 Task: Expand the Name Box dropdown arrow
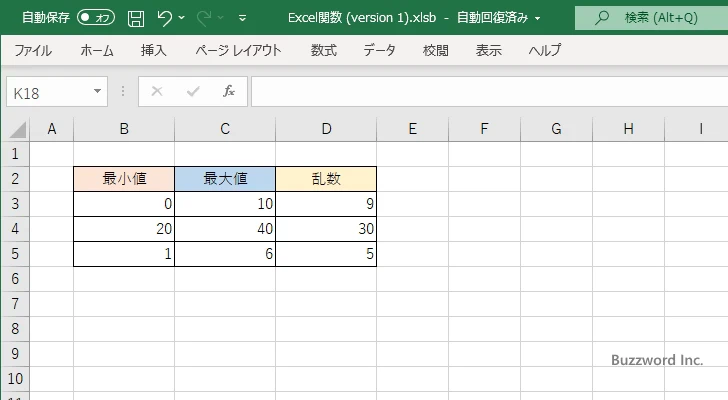click(x=98, y=91)
